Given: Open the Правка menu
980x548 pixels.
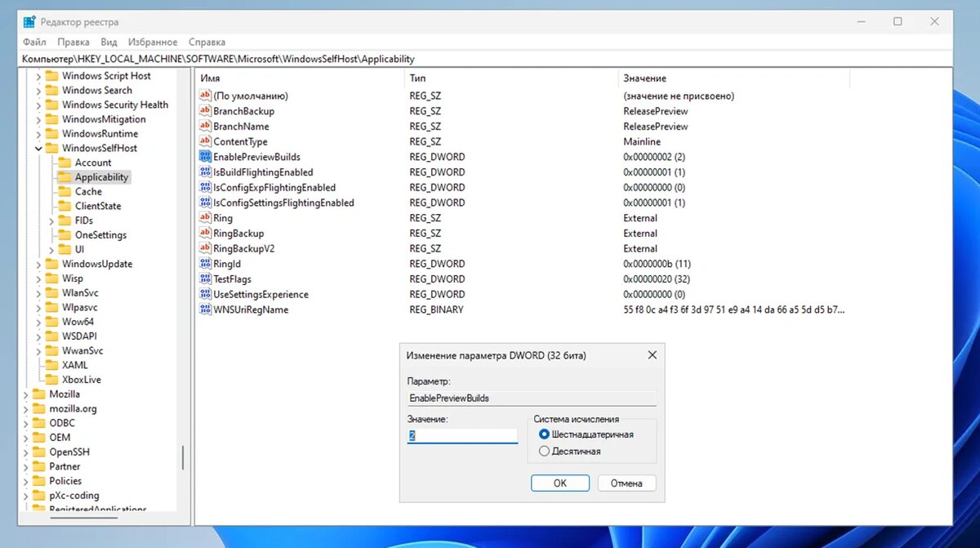Looking at the screenshot, I should coord(73,42).
